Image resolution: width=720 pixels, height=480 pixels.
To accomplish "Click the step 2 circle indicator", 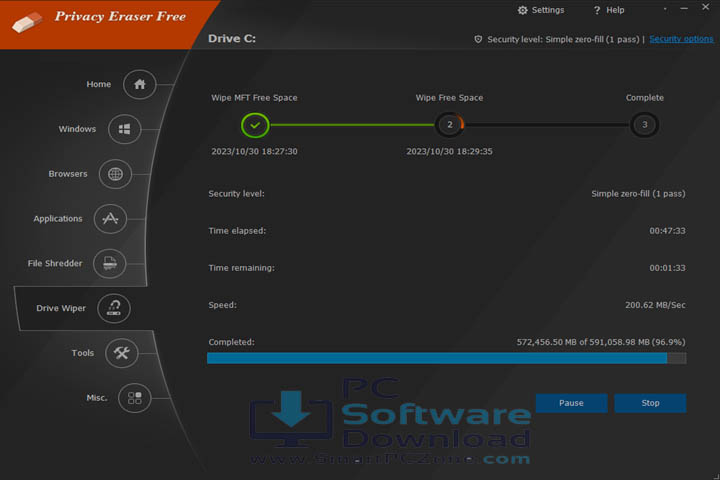I will click(450, 125).
